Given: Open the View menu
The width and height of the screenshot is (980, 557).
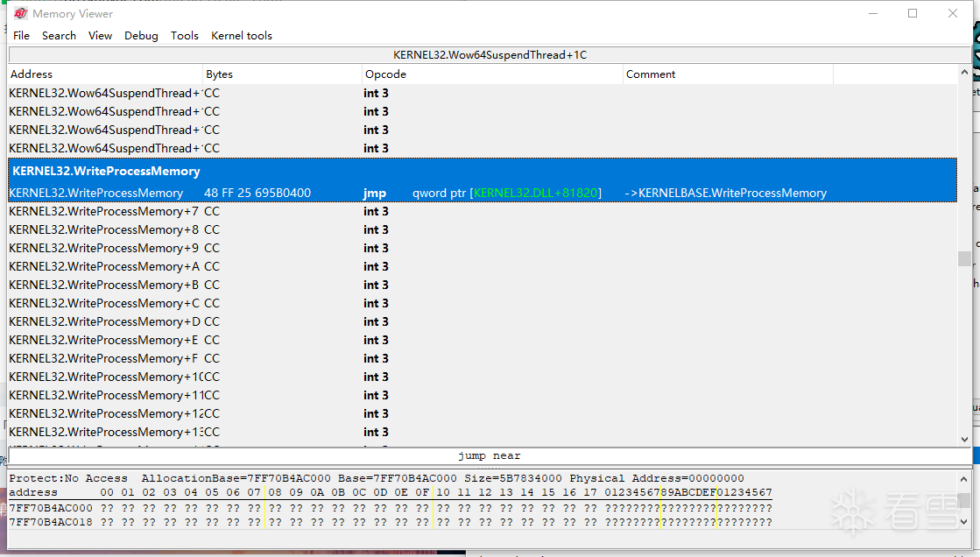Looking at the screenshot, I should pos(100,36).
